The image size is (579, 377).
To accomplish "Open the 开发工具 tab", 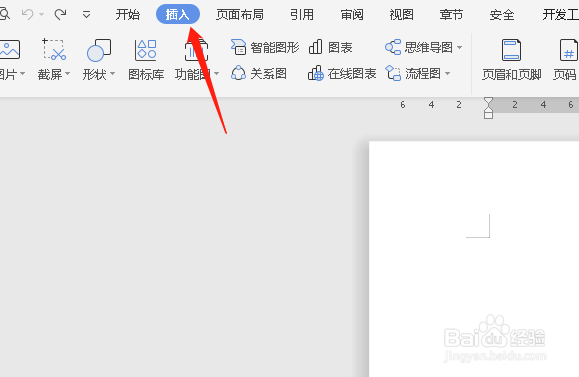I will 560,15.
